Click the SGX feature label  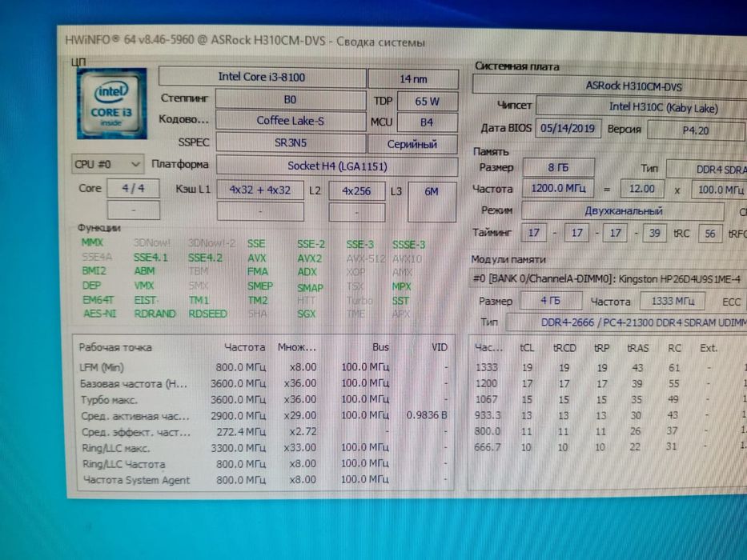pyautogui.click(x=307, y=314)
